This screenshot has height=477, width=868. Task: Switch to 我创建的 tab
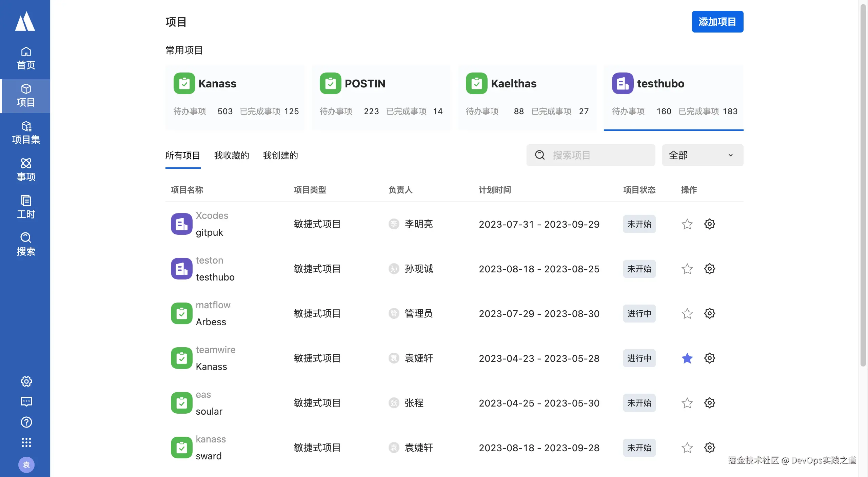[280, 155]
